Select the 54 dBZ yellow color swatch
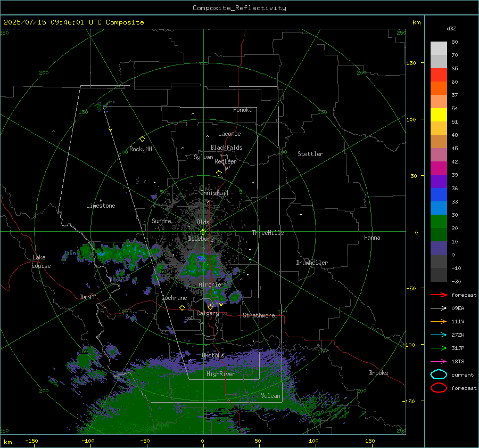 point(439,115)
